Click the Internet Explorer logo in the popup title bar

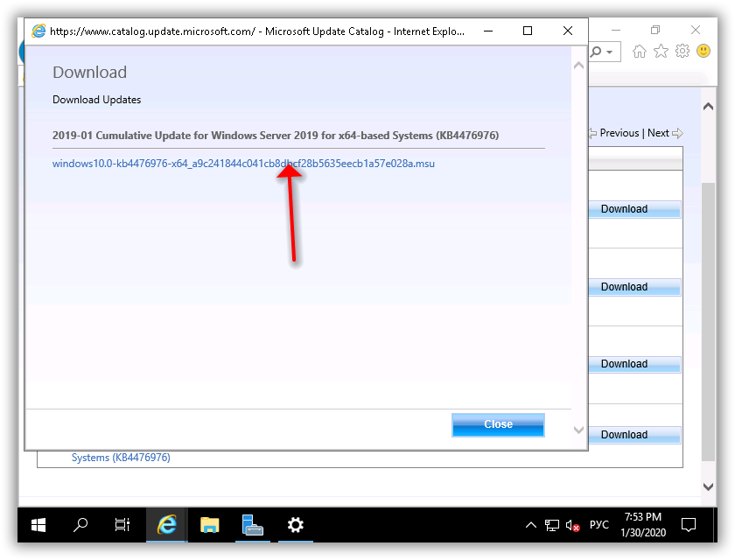[38, 31]
